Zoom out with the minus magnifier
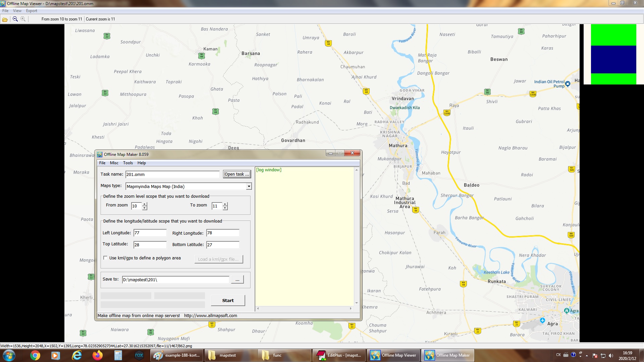Viewport: 644px width, 362px height. [15, 19]
